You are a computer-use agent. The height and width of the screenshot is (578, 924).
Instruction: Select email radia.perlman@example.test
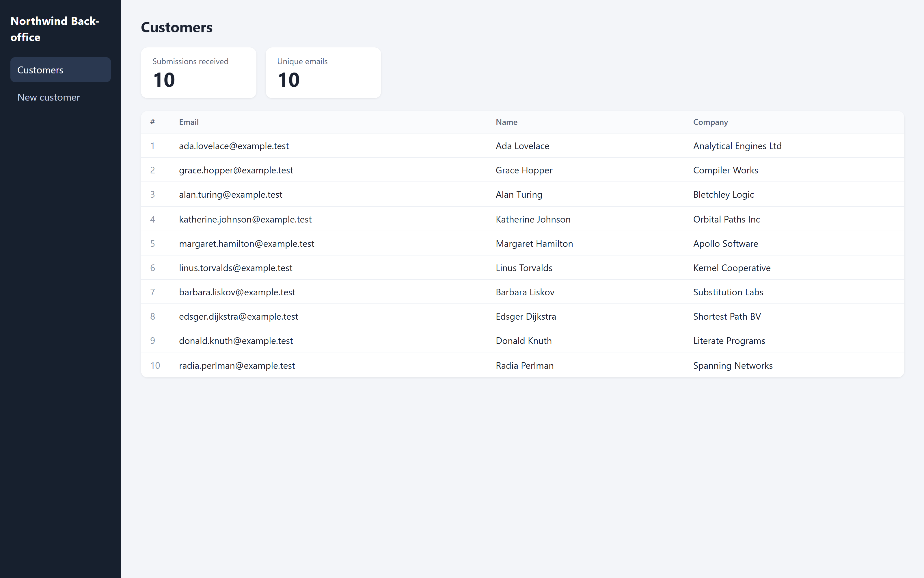[x=237, y=366]
